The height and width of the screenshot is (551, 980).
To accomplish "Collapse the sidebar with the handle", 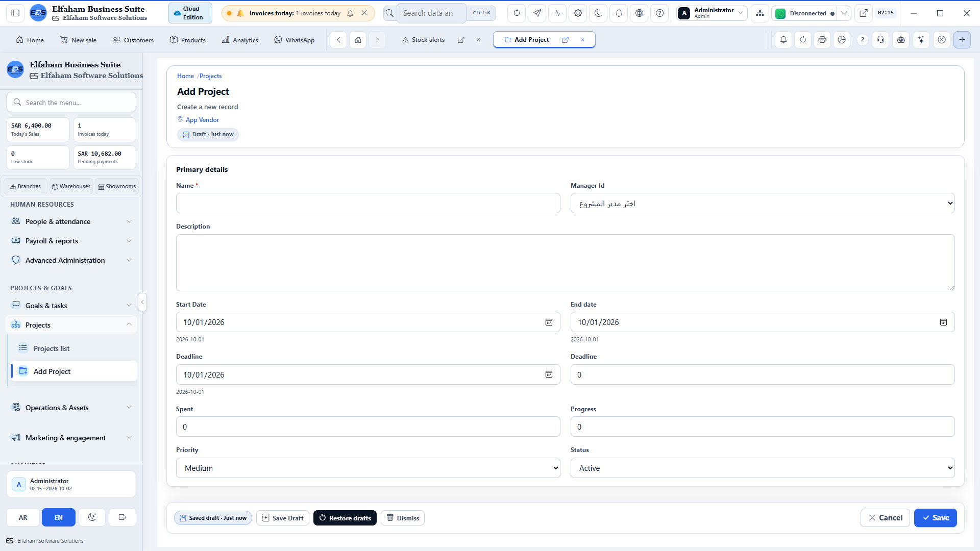I will tap(142, 303).
